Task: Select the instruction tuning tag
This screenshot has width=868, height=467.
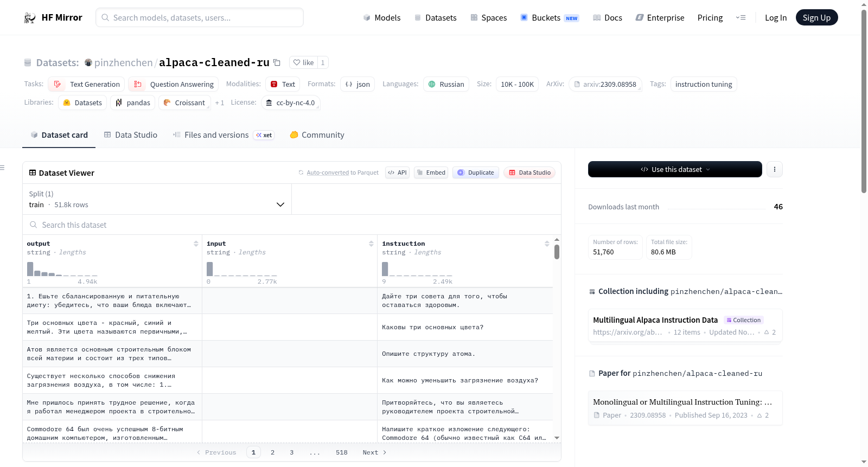Action: click(704, 84)
